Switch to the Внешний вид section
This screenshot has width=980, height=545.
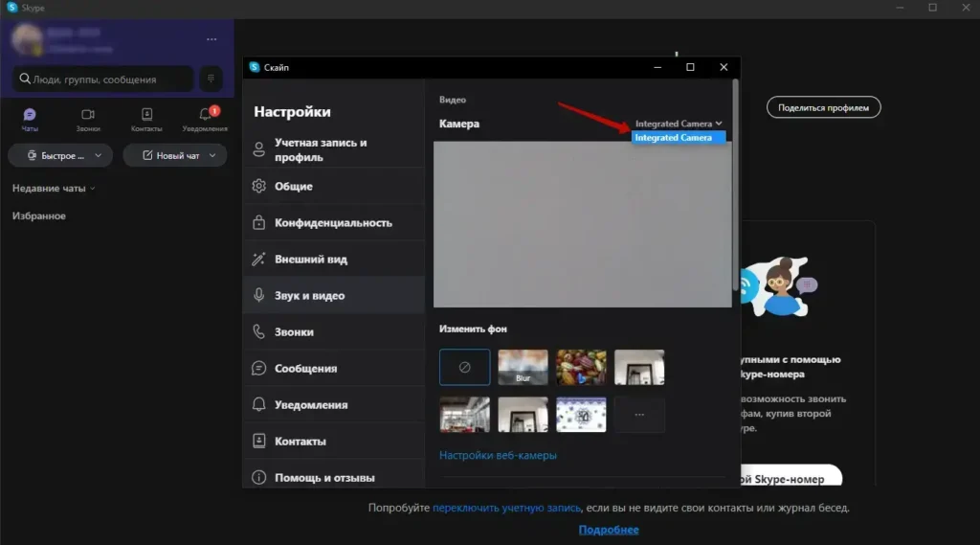(334, 259)
